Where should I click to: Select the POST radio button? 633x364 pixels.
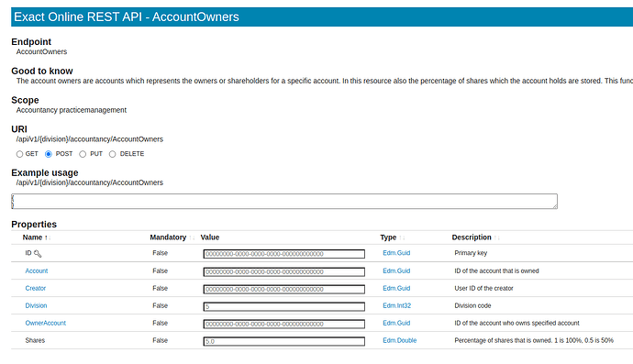click(x=49, y=154)
